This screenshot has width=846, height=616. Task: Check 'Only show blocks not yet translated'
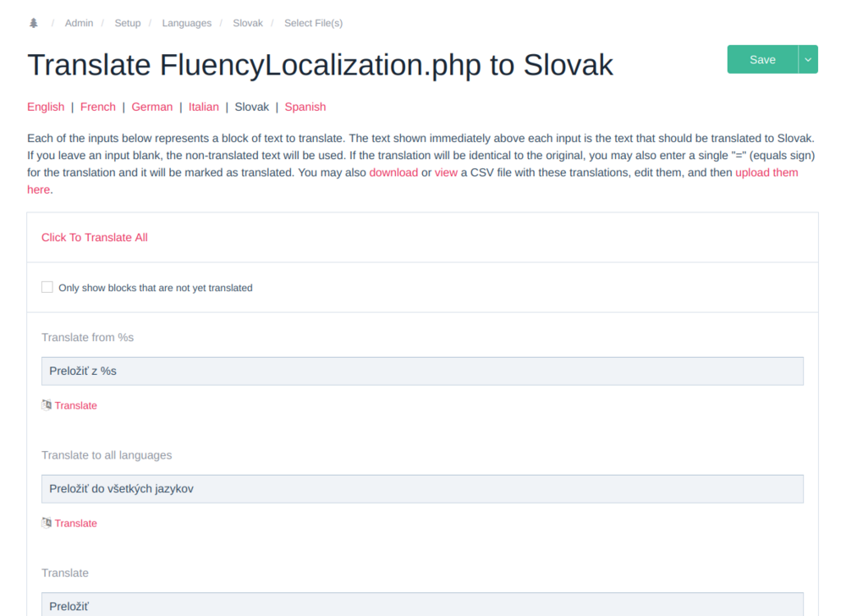pyautogui.click(x=47, y=288)
